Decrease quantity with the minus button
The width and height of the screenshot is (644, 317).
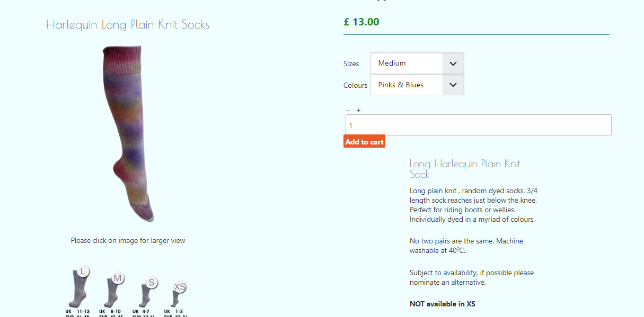point(348,111)
